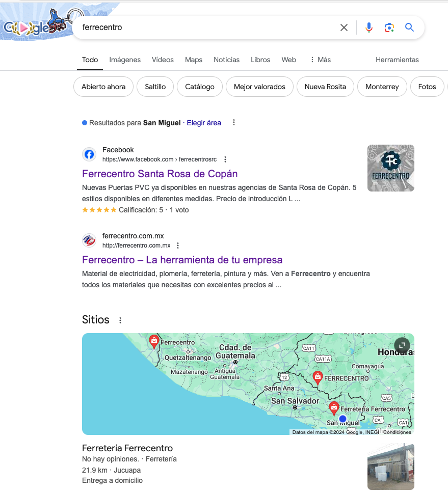Apply the Fotos filter chip
This screenshot has width=448, height=492.
coord(427,87)
